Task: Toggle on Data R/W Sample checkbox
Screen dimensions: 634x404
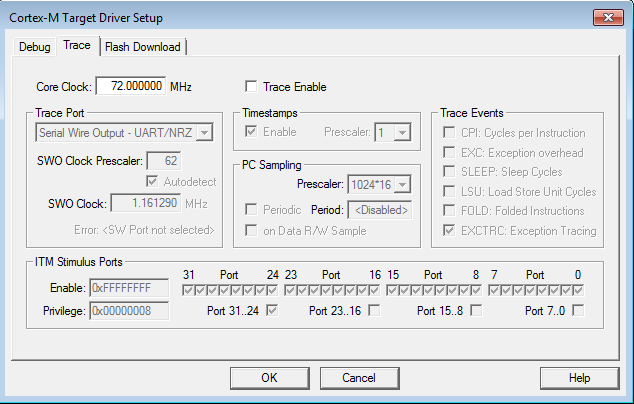Action: point(251,231)
